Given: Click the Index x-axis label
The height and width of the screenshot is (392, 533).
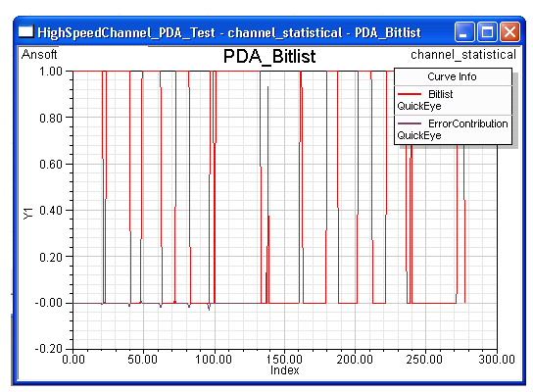Looking at the screenshot, I should tap(284, 370).
